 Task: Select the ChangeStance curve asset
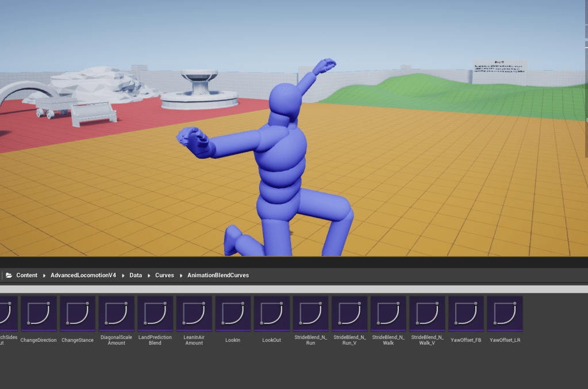click(x=78, y=314)
